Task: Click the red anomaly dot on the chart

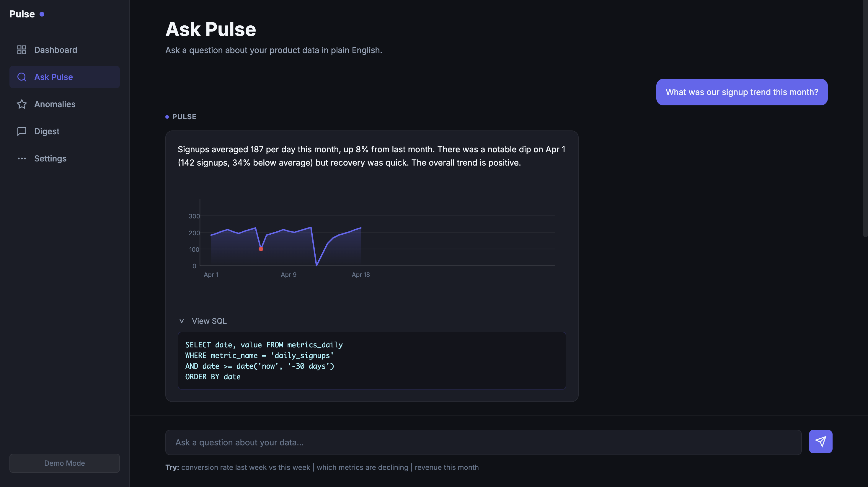Action: 261,249
